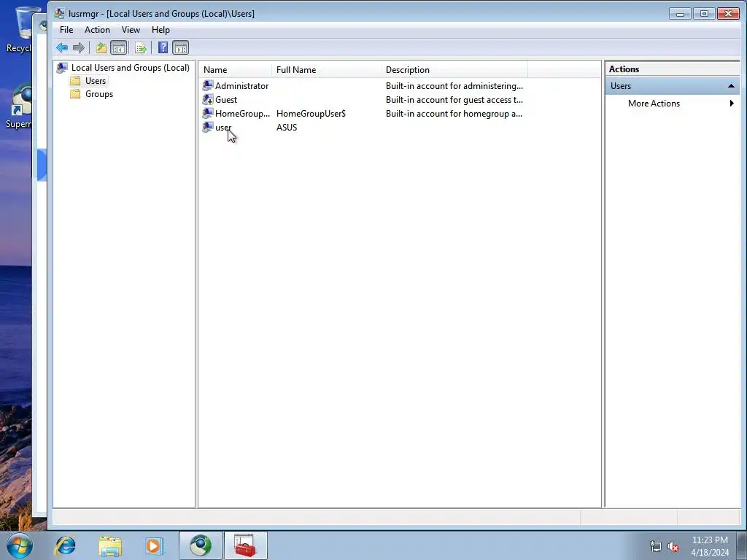
Task: Click the Local Users and Groups root icon
Action: (62, 68)
